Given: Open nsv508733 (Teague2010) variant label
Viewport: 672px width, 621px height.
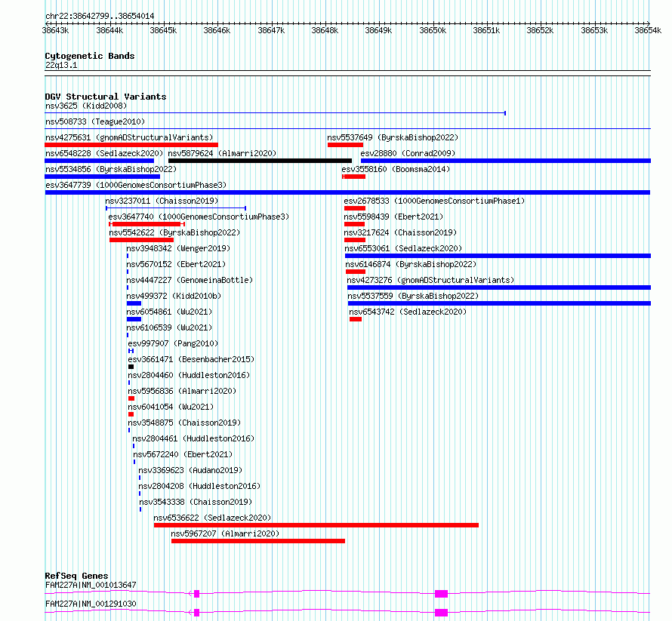Looking at the screenshot, I should (x=95, y=121).
